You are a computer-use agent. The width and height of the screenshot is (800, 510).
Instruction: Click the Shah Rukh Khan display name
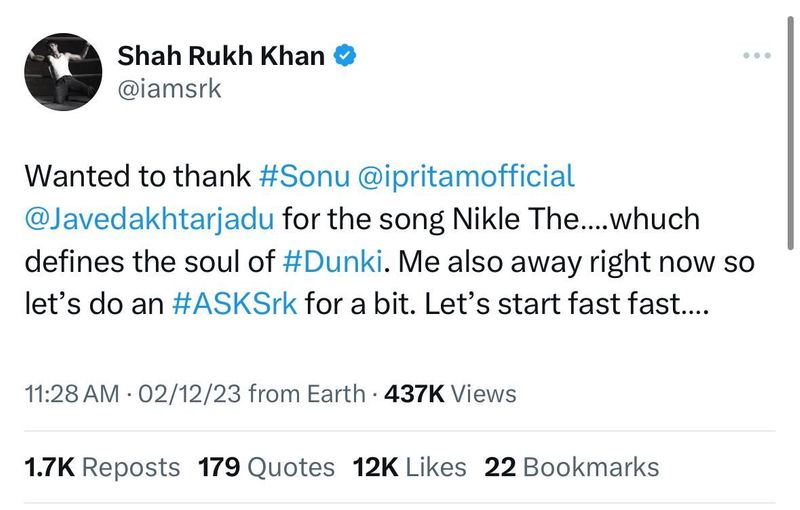click(x=221, y=56)
